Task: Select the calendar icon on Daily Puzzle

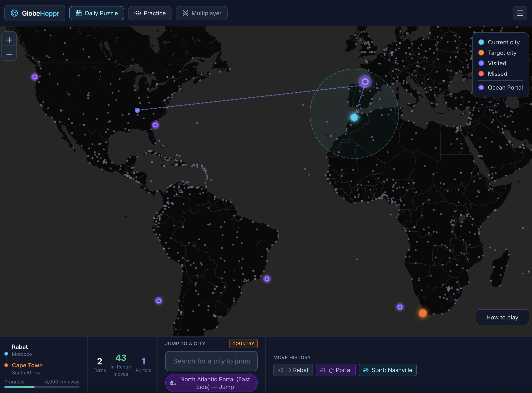Action: 79,13
